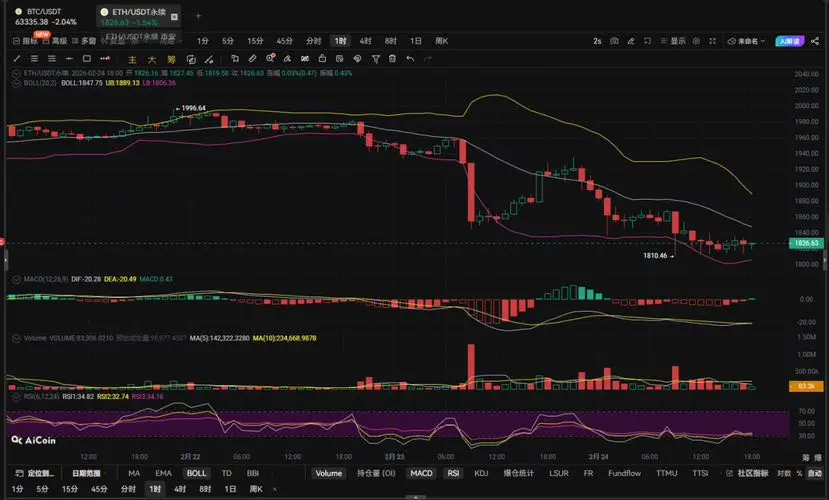Screen dimensions: 829x500
Task: Click the yellow 大 indicator icon
Action: (152, 59)
